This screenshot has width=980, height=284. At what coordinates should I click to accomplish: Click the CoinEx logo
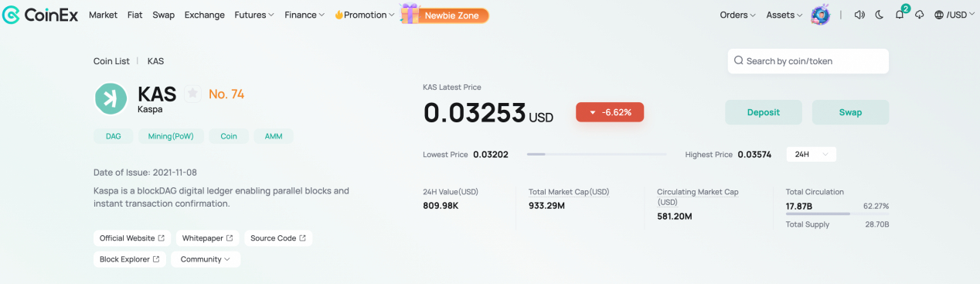click(40, 15)
